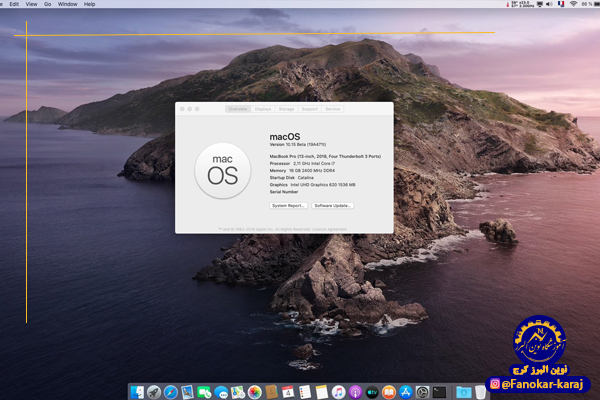The width and height of the screenshot is (600, 400).
Task: Click macOS version number text
Action: point(298,145)
